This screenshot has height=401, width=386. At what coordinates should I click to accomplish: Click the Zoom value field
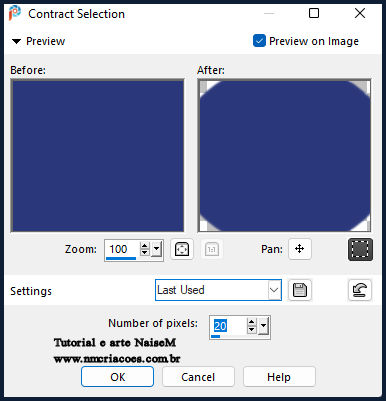click(123, 249)
